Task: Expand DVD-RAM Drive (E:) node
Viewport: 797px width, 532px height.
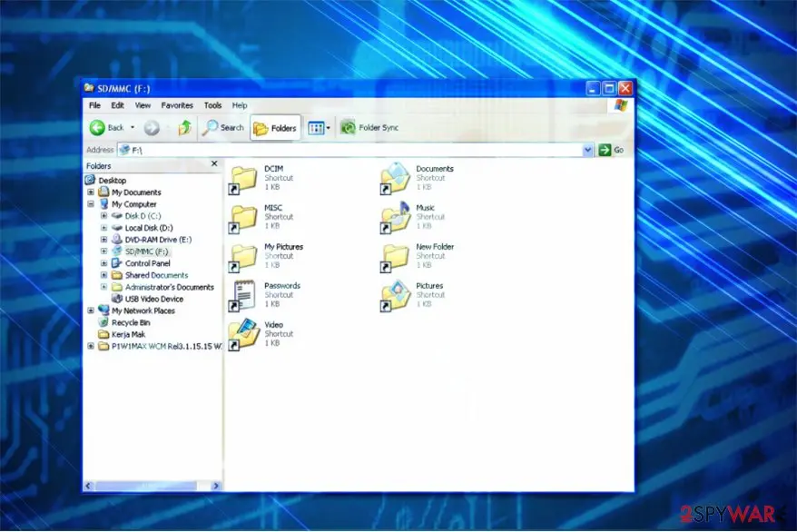Action: pos(104,240)
